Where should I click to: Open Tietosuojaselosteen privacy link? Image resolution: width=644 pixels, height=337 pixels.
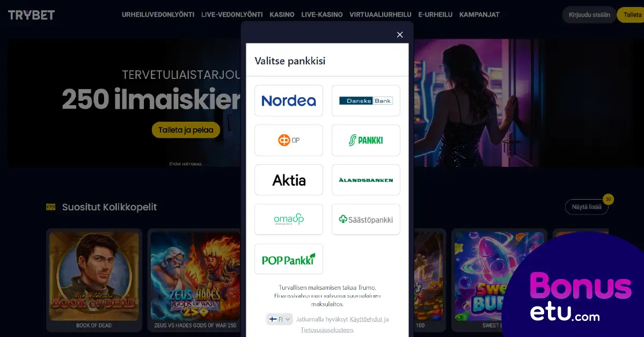click(x=327, y=330)
